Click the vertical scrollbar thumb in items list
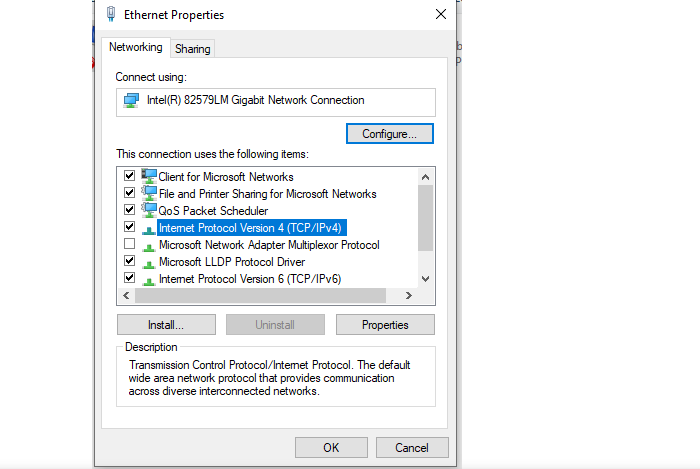Viewport: 700px width, 469px height. [425, 218]
